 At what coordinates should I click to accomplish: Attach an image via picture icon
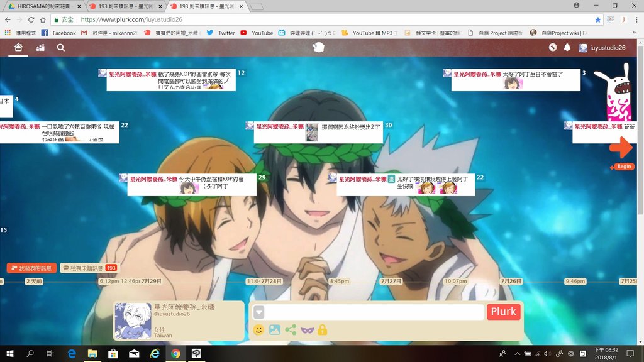tap(275, 329)
